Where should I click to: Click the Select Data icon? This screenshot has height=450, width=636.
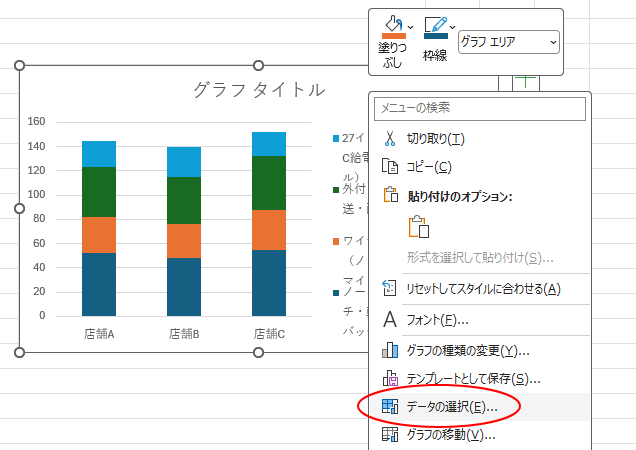[x=389, y=407]
